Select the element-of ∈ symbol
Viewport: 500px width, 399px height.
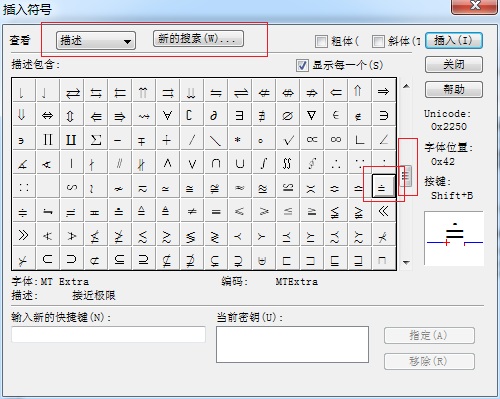[x=335, y=115]
